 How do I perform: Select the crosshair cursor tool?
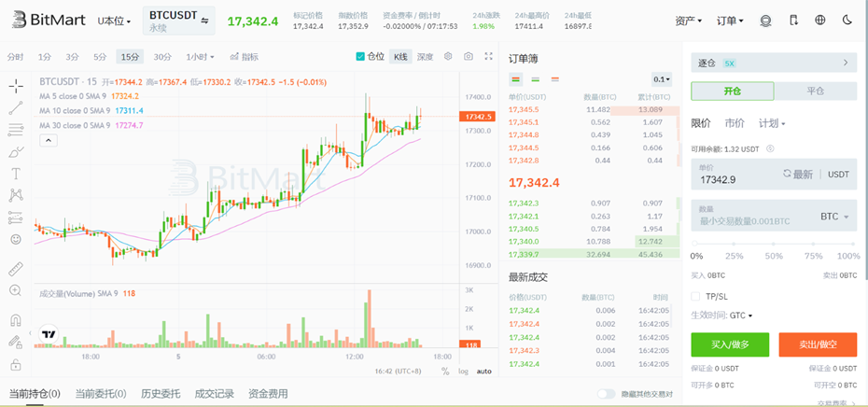click(x=16, y=87)
